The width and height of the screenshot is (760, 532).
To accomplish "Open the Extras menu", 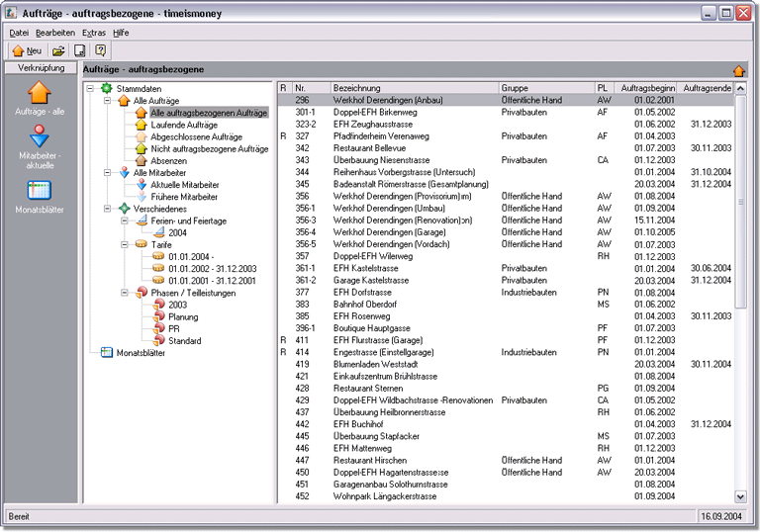I will coord(94,33).
